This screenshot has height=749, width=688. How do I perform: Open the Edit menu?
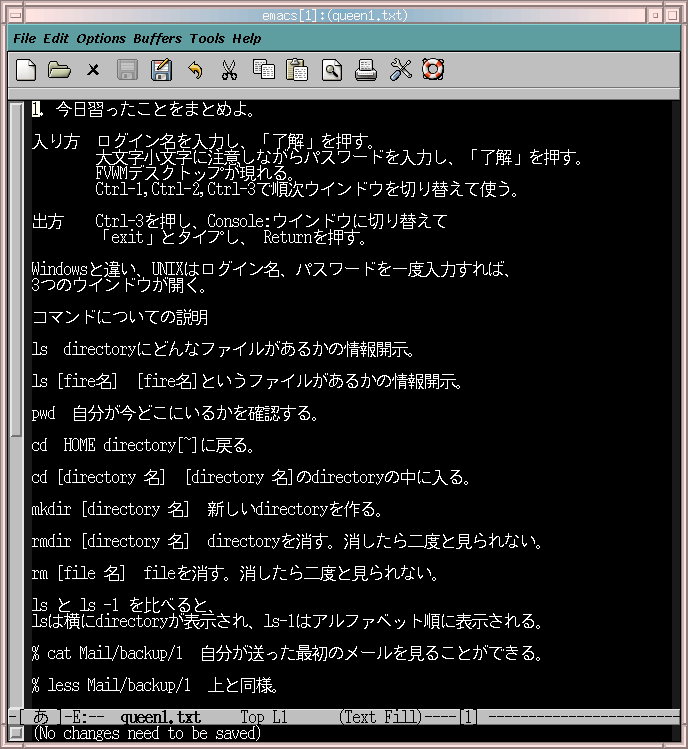tap(56, 39)
